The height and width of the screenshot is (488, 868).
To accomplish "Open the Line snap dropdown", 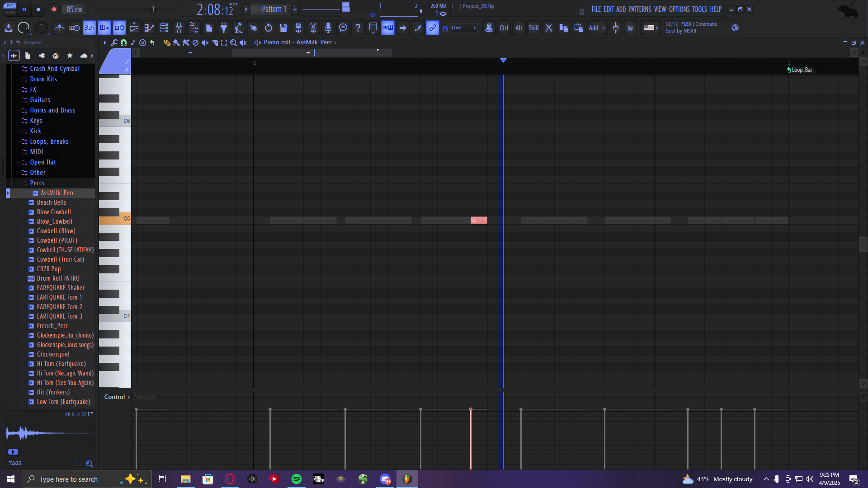I will tap(463, 28).
